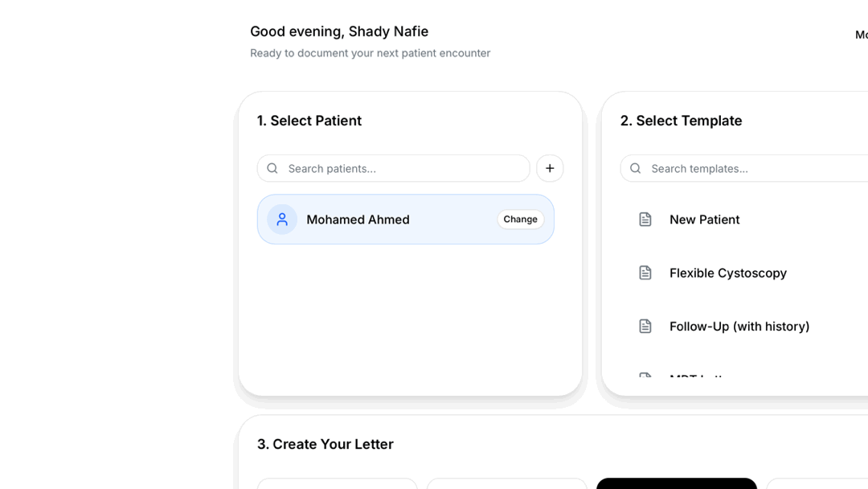Image resolution: width=868 pixels, height=489 pixels.
Task: Click document icon beside Follow-Up (with history)
Action: pos(645,327)
